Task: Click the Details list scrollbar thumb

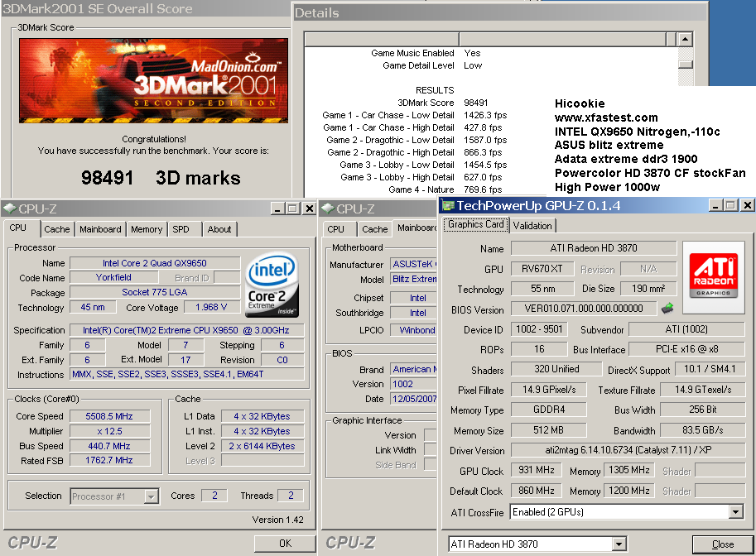Action: (685, 65)
